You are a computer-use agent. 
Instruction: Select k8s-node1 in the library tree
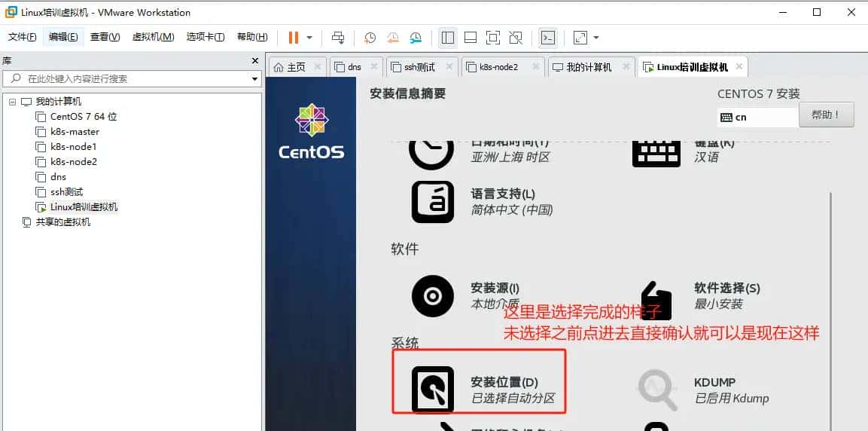(x=74, y=147)
